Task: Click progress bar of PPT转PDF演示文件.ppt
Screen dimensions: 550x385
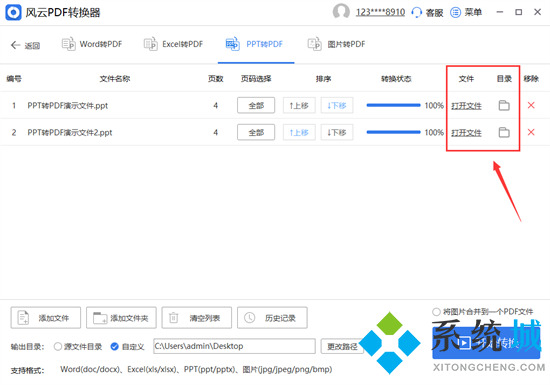Action: 393,105
